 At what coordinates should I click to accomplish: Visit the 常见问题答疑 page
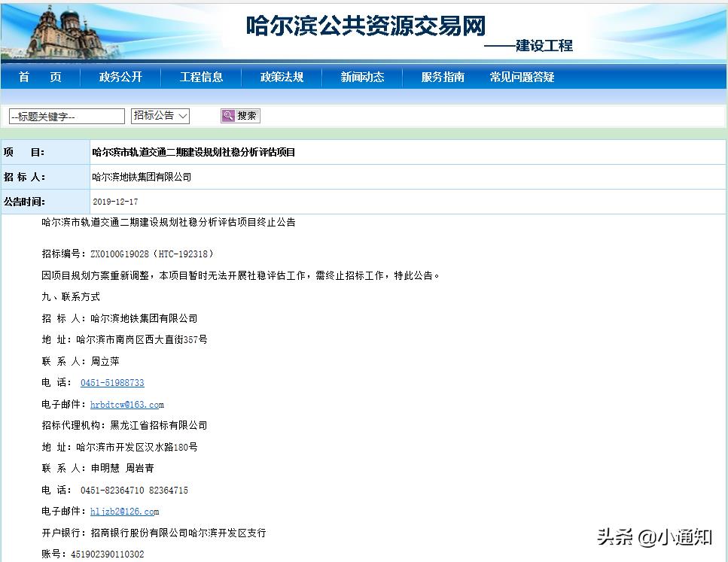(x=522, y=77)
